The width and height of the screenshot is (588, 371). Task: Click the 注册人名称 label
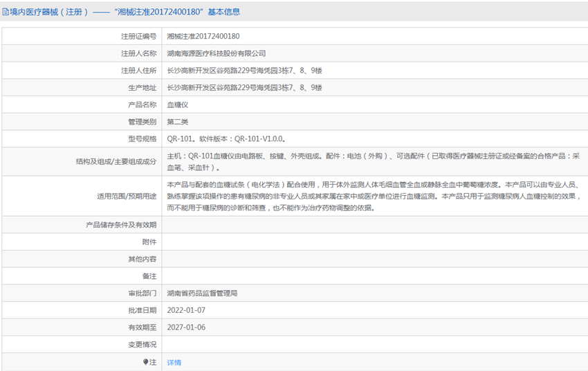coord(139,54)
